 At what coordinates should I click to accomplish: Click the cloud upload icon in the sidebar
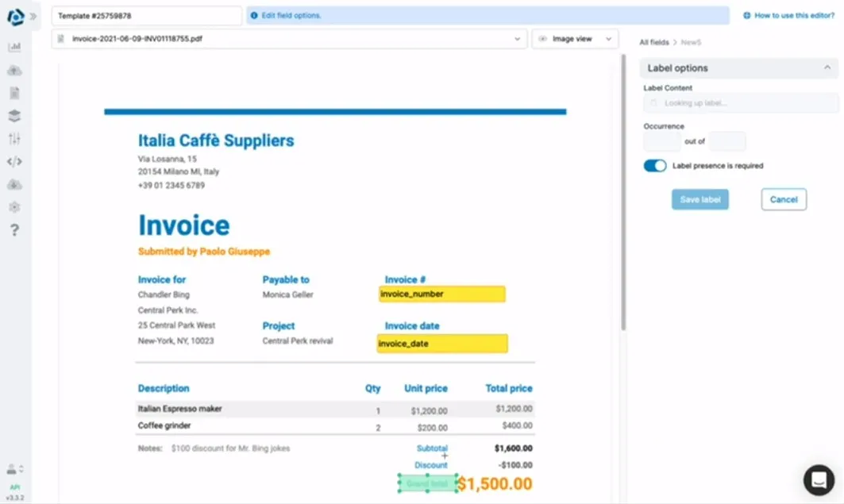pyautogui.click(x=14, y=70)
